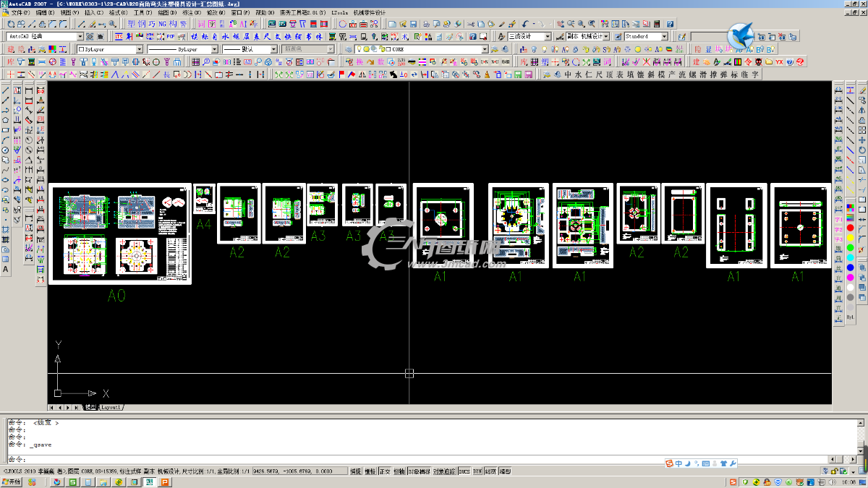
Task: Switch to the Layout1 tab
Action: [x=111, y=408]
